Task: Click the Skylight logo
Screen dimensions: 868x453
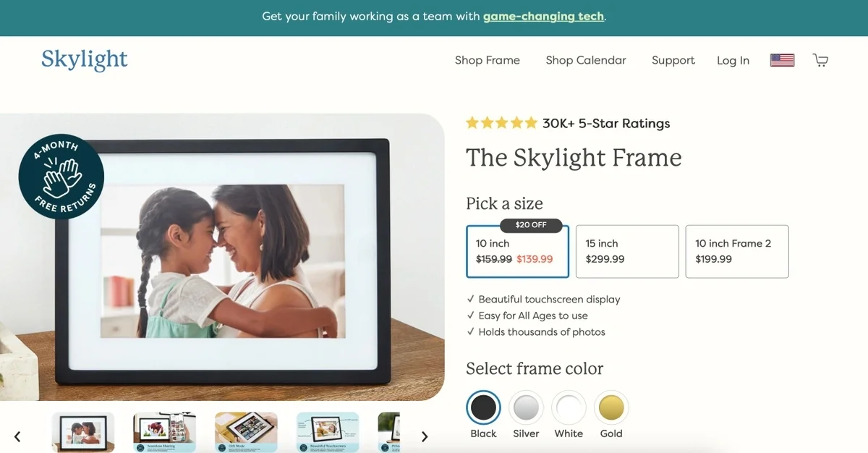Action: [x=85, y=59]
